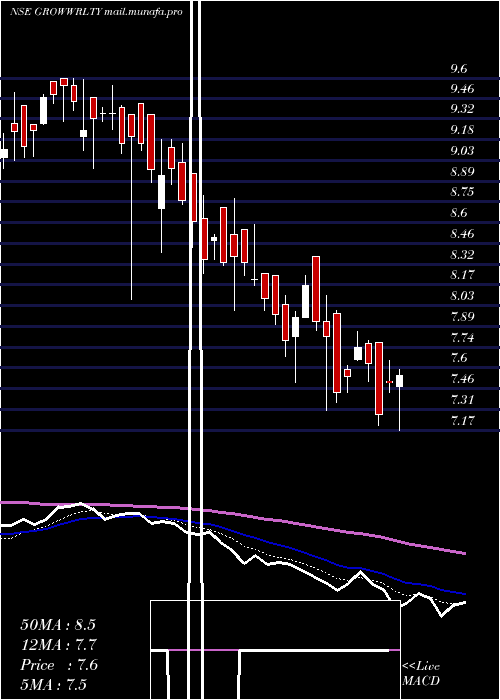Image resolution: width=500 pixels, height=700 pixels.
Task: Click the NSE GROWWRLTY chart title
Action: click(x=96, y=12)
